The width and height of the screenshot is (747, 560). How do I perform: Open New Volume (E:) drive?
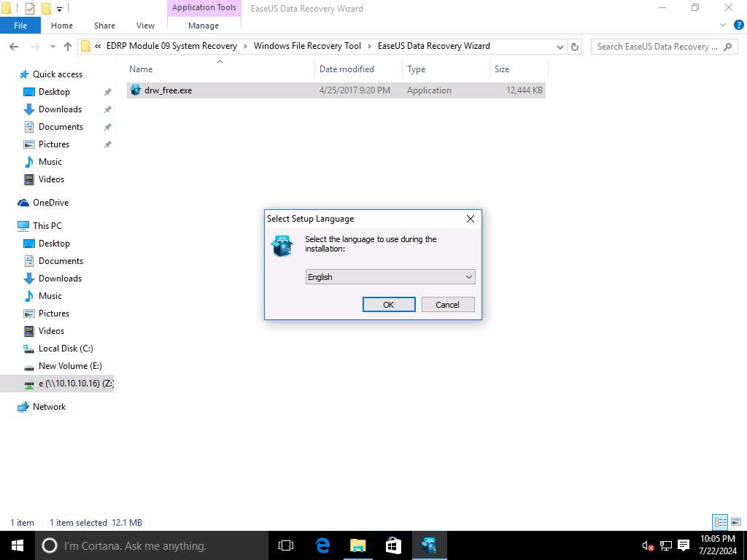coord(70,366)
